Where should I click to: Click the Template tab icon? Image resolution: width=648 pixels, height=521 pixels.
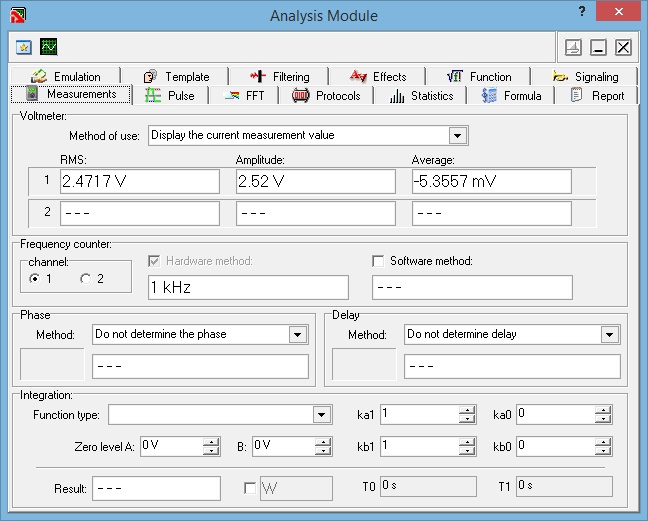(150, 76)
